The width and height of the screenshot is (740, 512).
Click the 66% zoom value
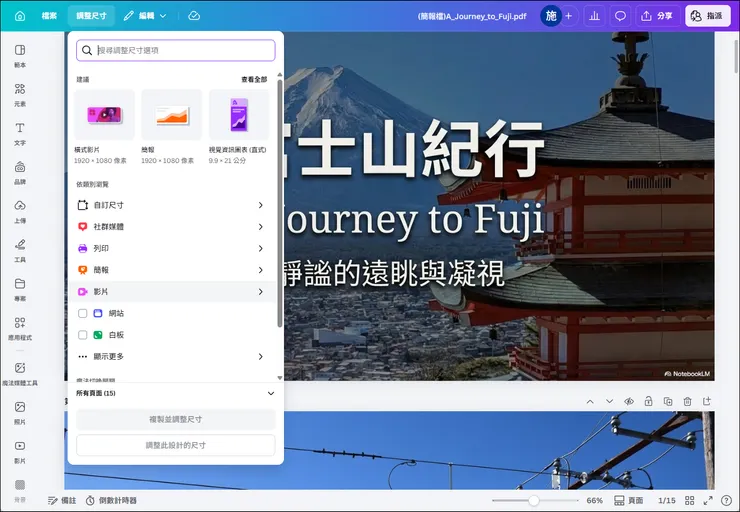coord(594,501)
